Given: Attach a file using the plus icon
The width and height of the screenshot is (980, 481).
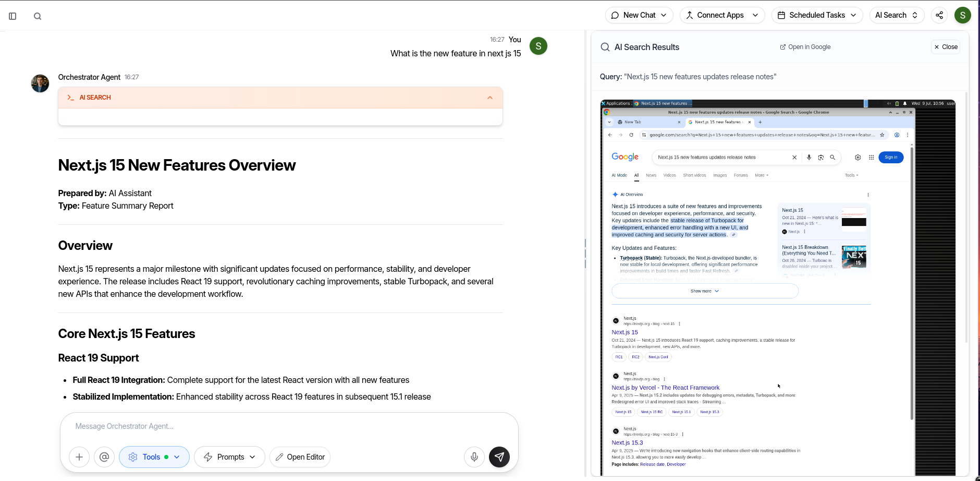Looking at the screenshot, I should tap(79, 456).
